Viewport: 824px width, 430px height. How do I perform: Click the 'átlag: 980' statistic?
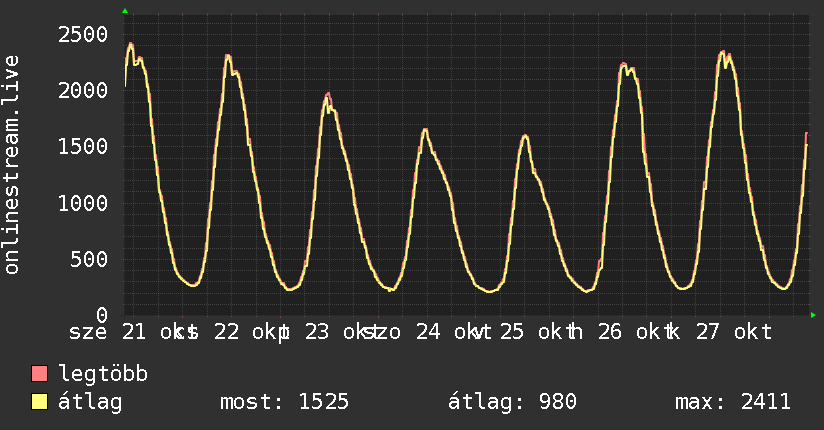[x=512, y=402]
